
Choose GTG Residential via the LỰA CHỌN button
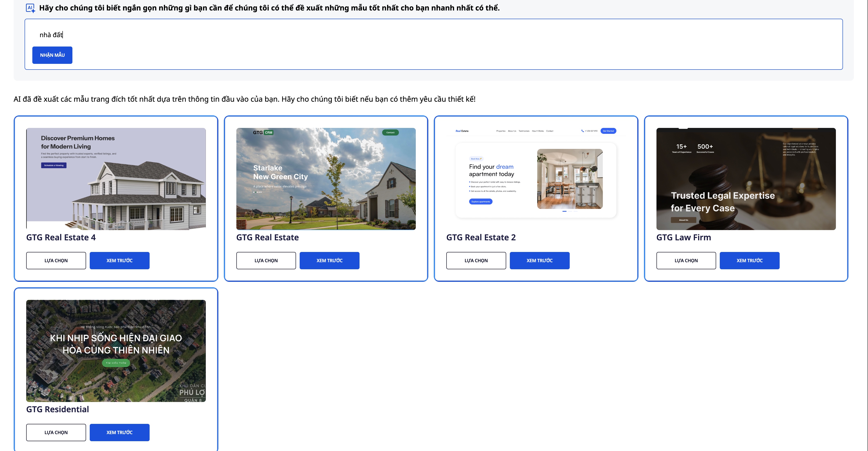point(56,433)
